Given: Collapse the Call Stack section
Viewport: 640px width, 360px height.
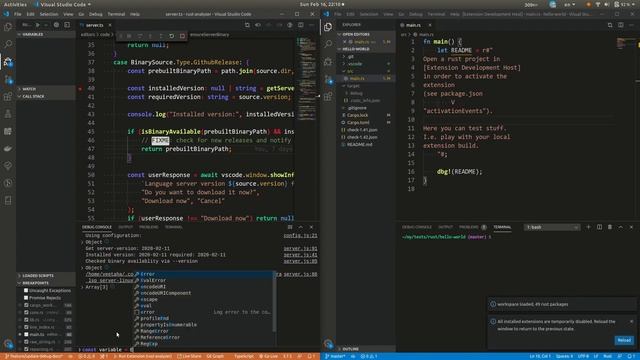Looking at the screenshot, I should click(46, 96).
